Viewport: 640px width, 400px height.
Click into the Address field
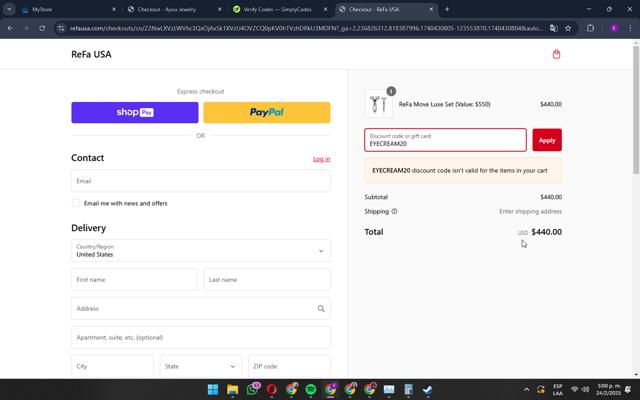pos(200,309)
